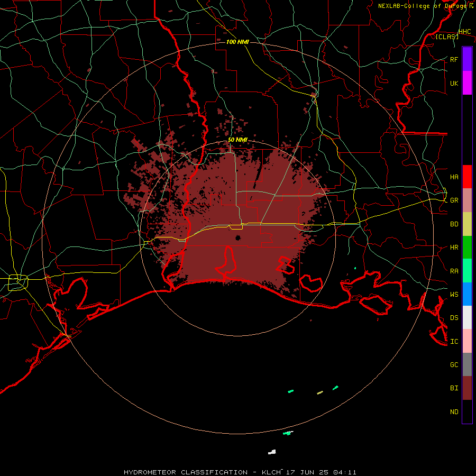Screen dimensions: 476x476
Task: Click the ND legend label
Action: [x=454, y=412]
